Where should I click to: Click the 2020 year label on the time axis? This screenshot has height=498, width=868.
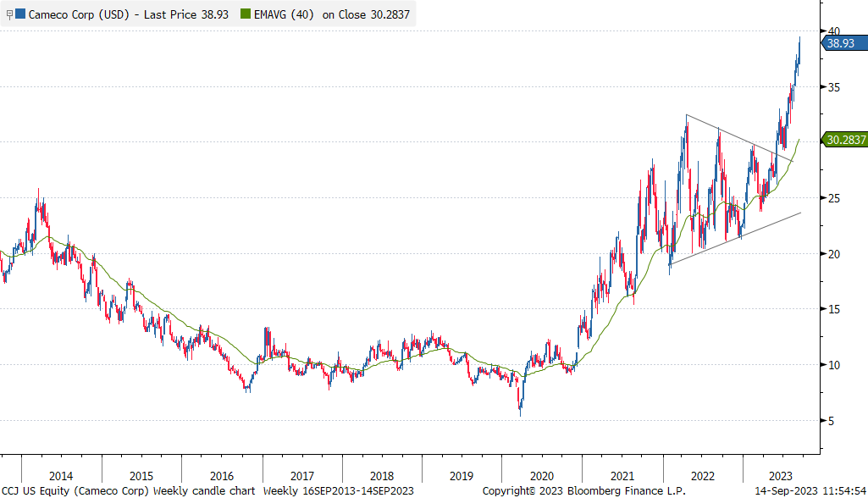click(541, 476)
